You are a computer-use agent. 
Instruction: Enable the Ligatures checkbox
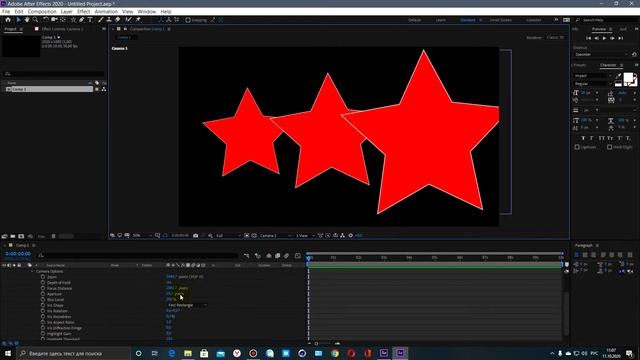577,147
